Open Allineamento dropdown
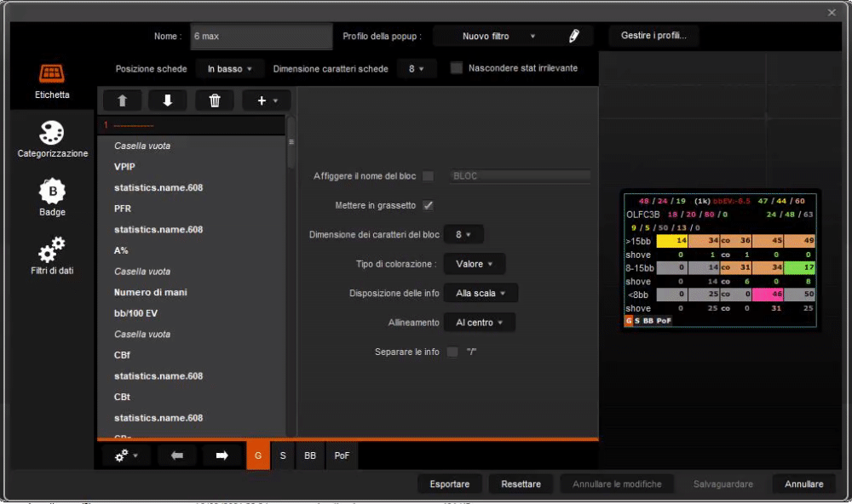 [479, 323]
